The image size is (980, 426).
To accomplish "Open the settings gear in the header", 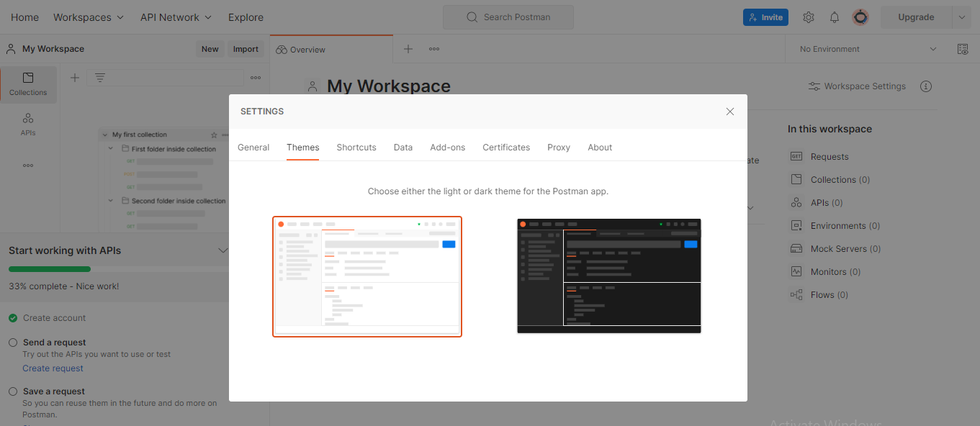I will click(809, 17).
